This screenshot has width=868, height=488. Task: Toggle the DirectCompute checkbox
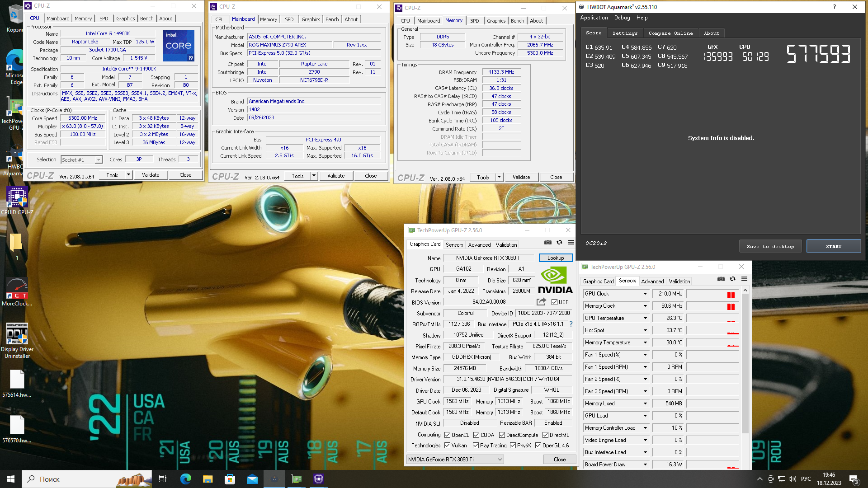tap(502, 435)
